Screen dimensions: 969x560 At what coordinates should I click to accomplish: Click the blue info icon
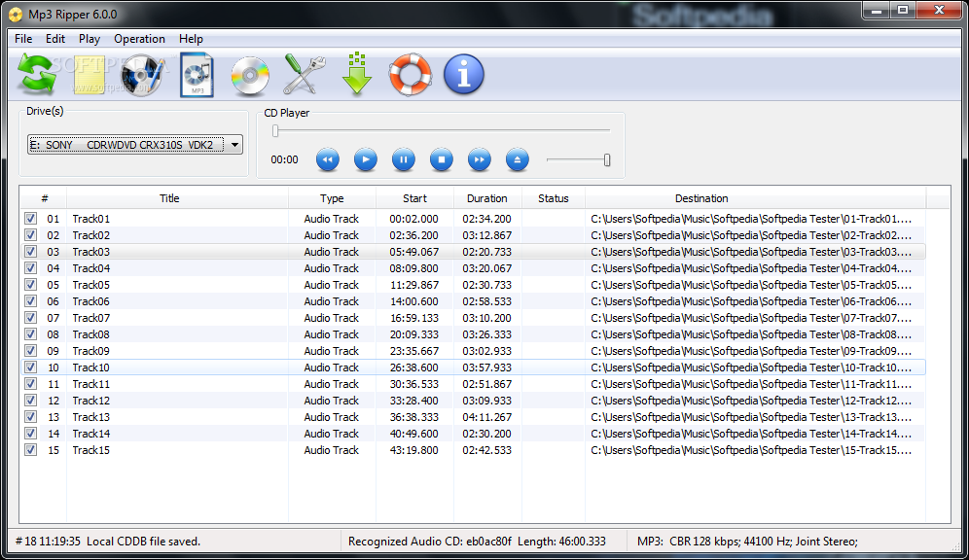coord(464,75)
